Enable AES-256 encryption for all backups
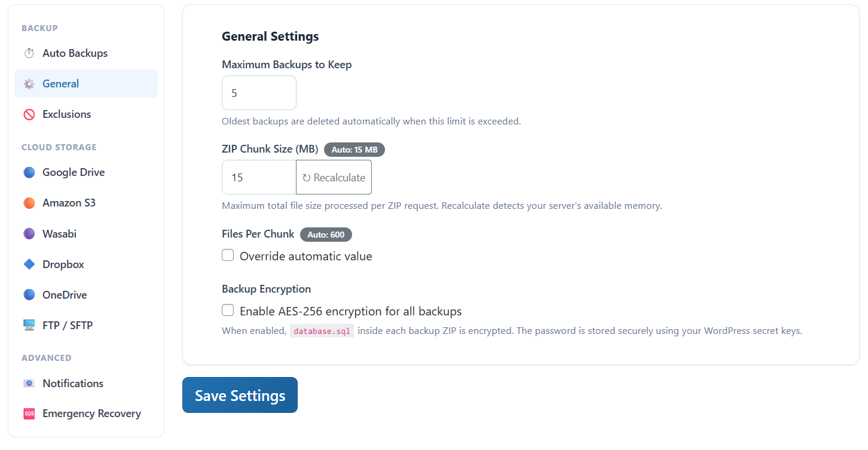868x450 pixels. point(228,311)
